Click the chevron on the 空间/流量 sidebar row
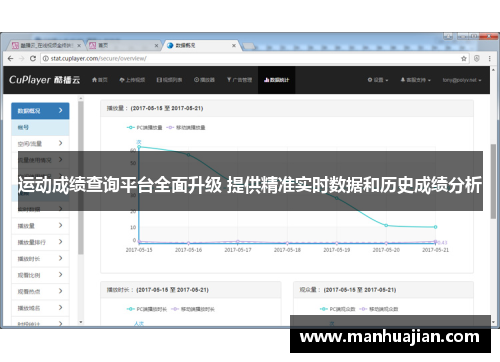This screenshot has height=362, width=500. (60, 143)
